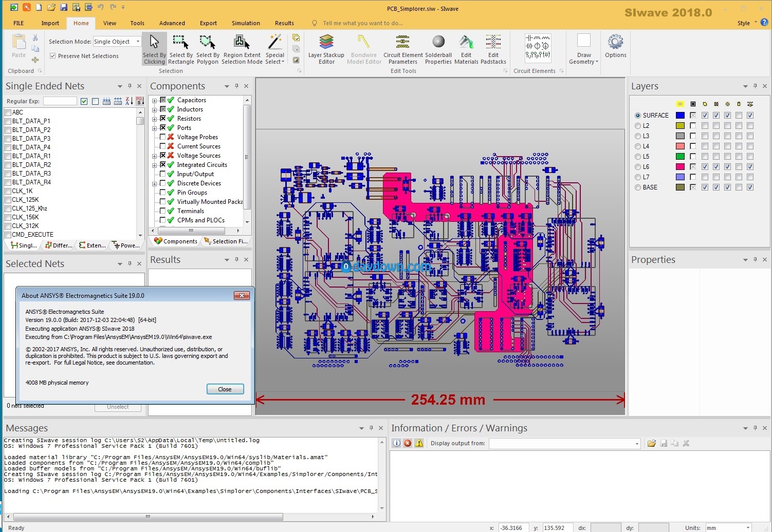Image resolution: width=772 pixels, height=532 pixels.
Task: Check the CLK_1K net checkbox
Action: point(8,191)
